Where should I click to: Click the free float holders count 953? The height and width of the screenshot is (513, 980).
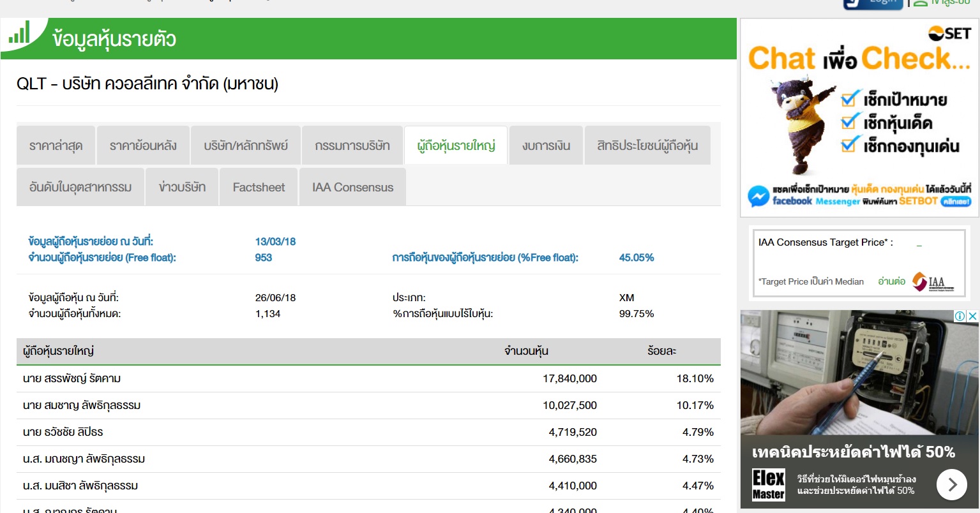click(264, 258)
